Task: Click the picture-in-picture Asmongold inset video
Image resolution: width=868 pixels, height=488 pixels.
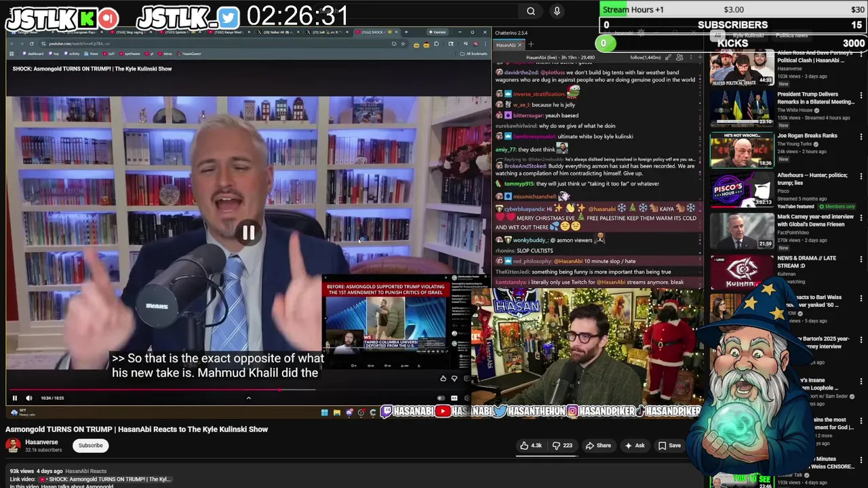Action: point(385,323)
